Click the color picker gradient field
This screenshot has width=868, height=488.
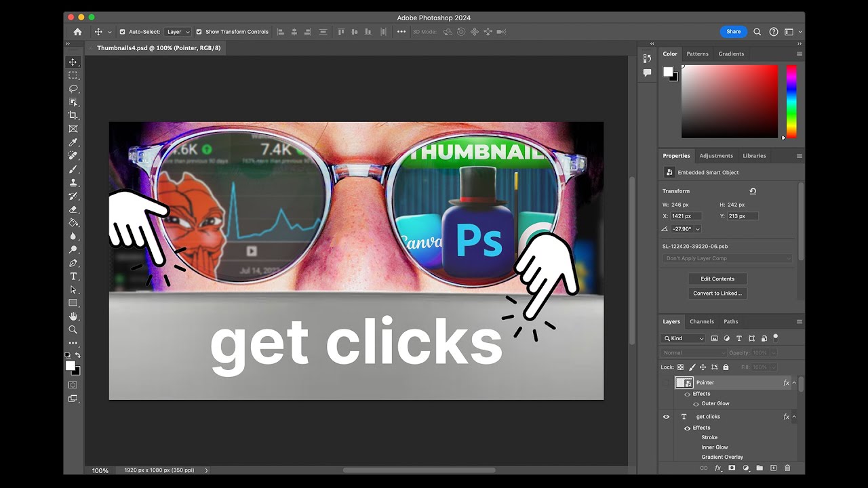click(730, 102)
